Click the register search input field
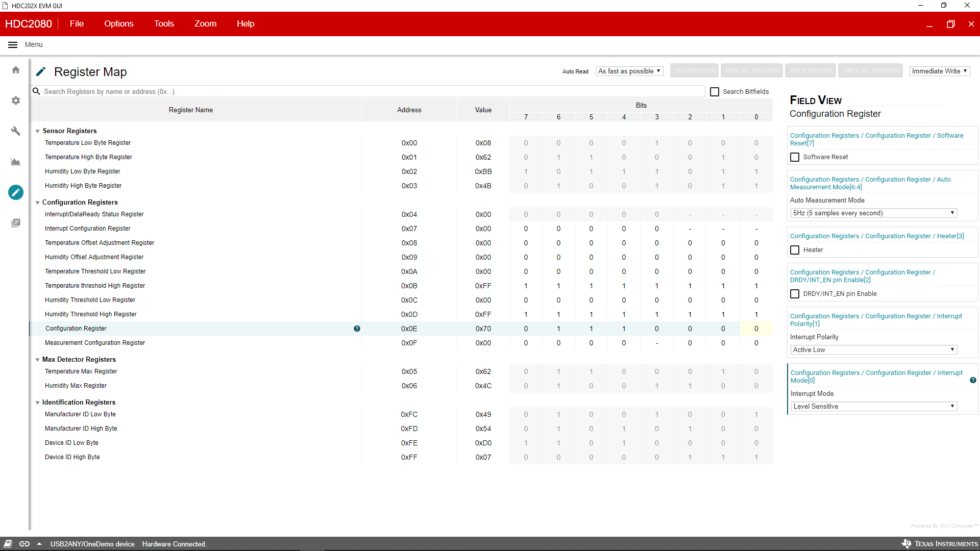 (x=373, y=92)
